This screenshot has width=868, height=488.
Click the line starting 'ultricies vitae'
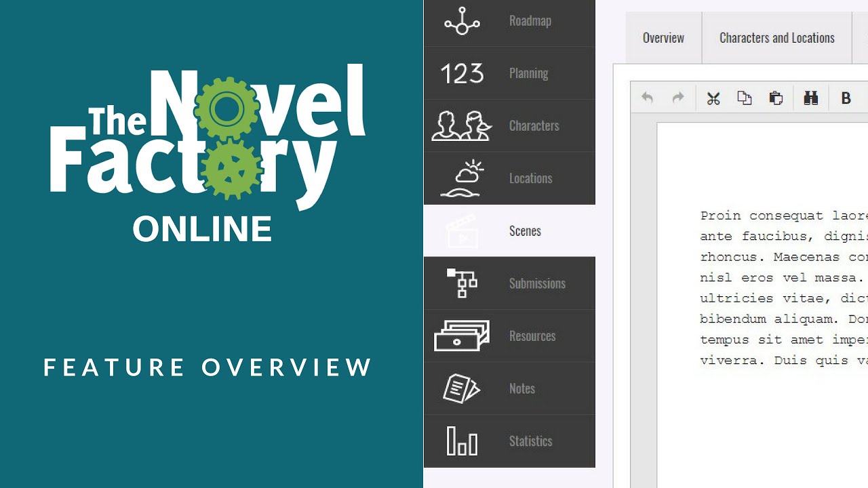click(x=784, y=298)
